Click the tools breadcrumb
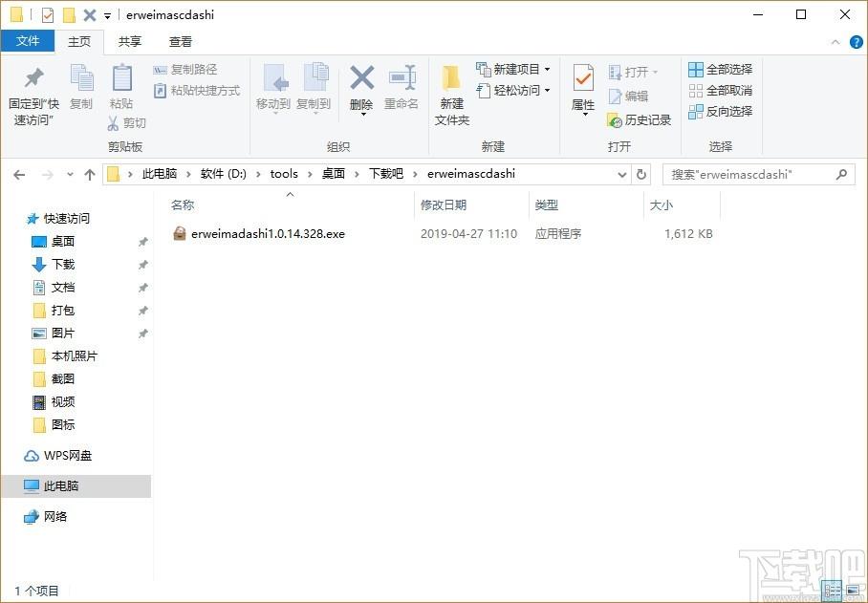This screenshot has height=603, width=868. (x=284, y=174)
